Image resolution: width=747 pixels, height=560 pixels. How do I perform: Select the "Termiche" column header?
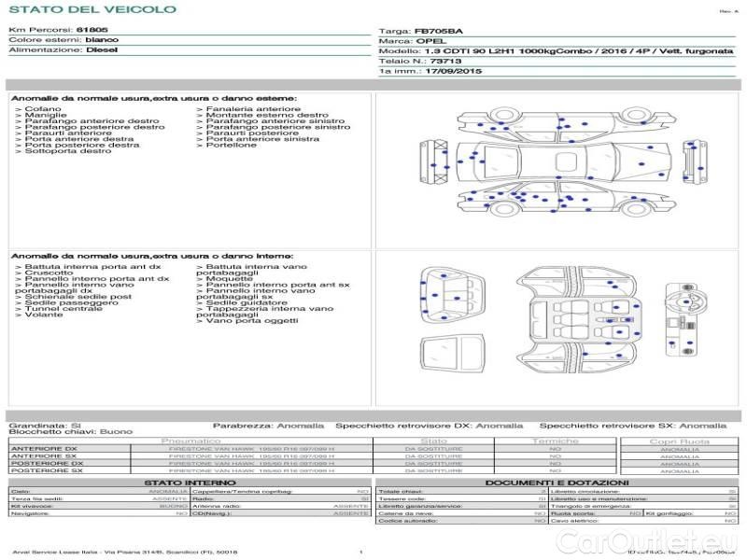pyautogui.click(x=556, y=441)
